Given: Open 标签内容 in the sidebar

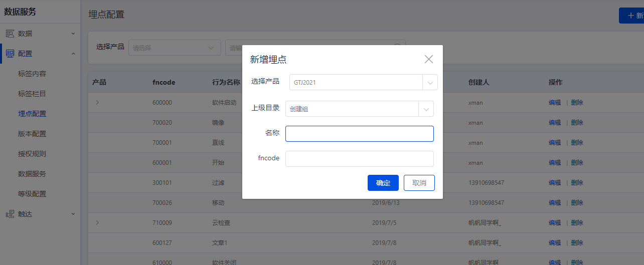Looking at the screenshot, I should click(x=32, y=74).
